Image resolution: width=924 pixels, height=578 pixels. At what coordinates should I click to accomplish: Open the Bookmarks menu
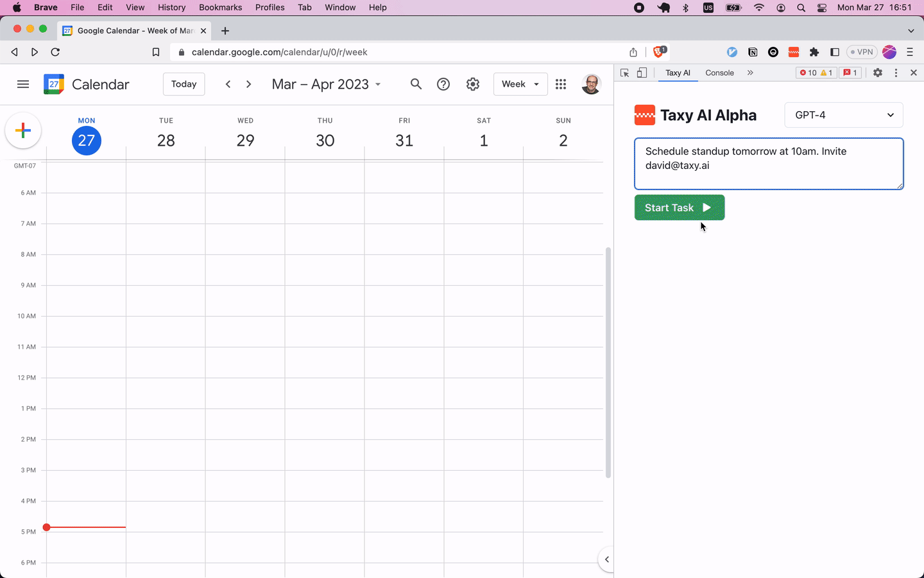point(220,7)
